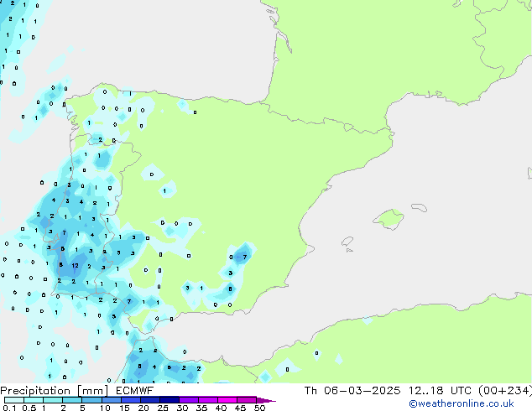The image size is (532, 411).
Task: Click the Mallorca island on the map
Action: [x=389, y=219]
